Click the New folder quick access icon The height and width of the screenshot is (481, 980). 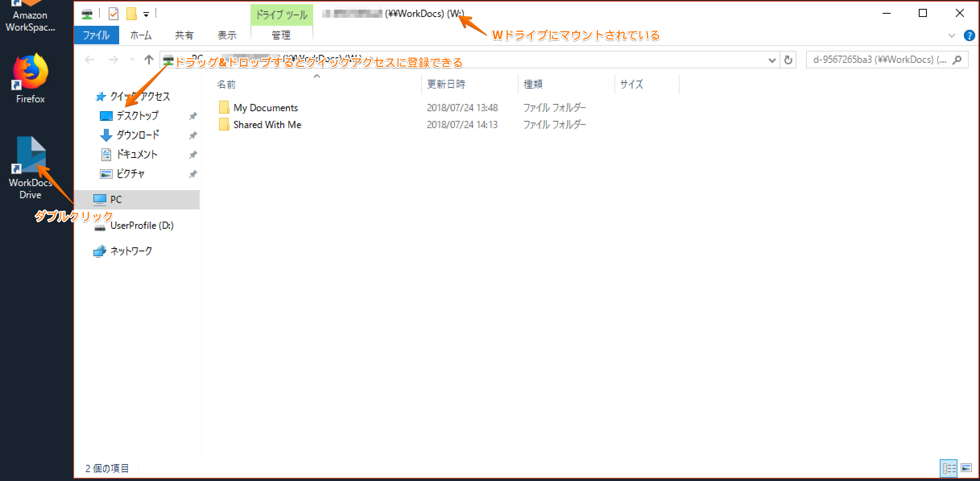point(131,14)
